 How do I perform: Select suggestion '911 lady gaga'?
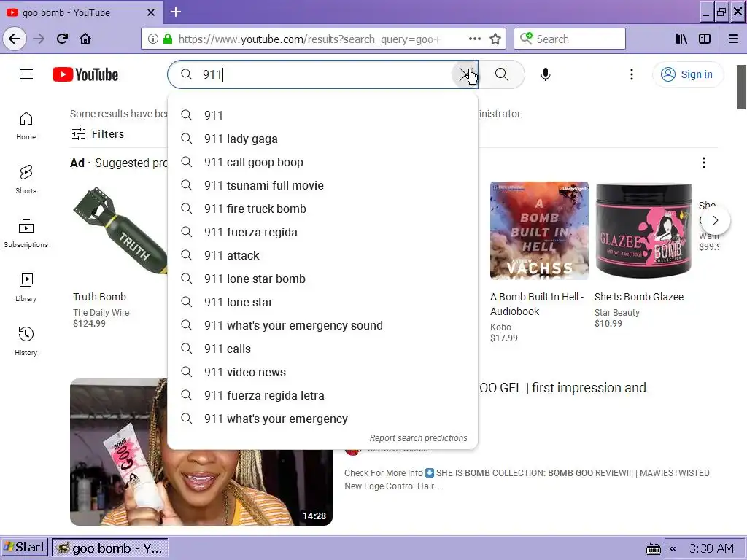click(x=322, y=139)
